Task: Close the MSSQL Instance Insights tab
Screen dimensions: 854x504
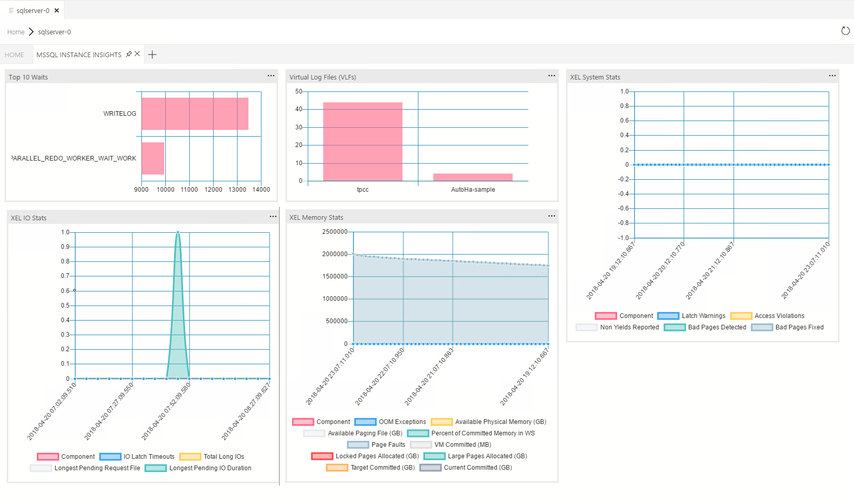Action: (x=137, y=54)
